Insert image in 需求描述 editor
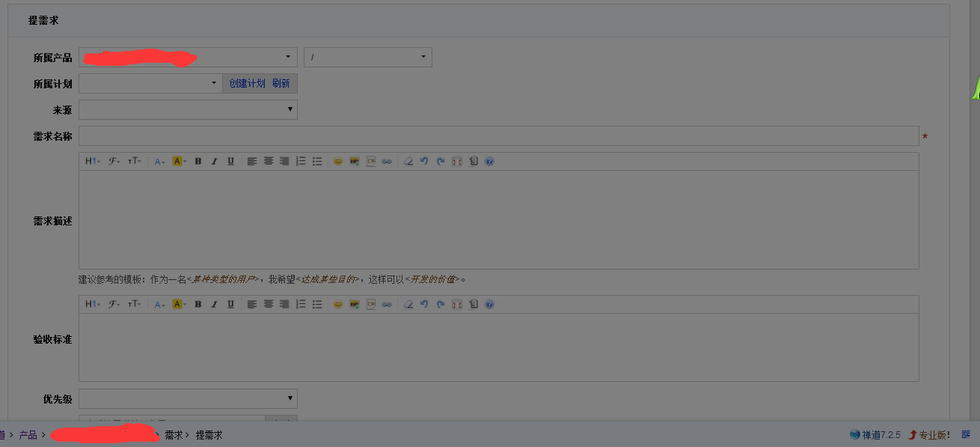 (355, 161)
